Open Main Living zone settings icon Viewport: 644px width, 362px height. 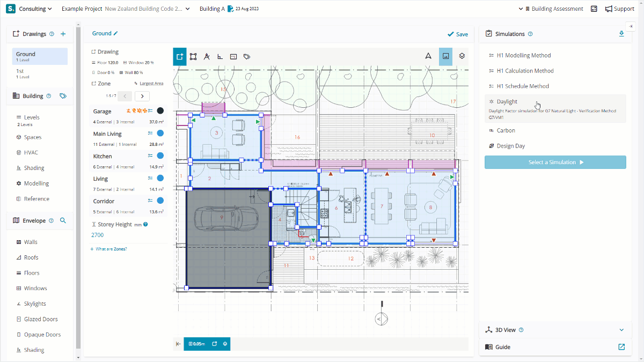(151, 133)
